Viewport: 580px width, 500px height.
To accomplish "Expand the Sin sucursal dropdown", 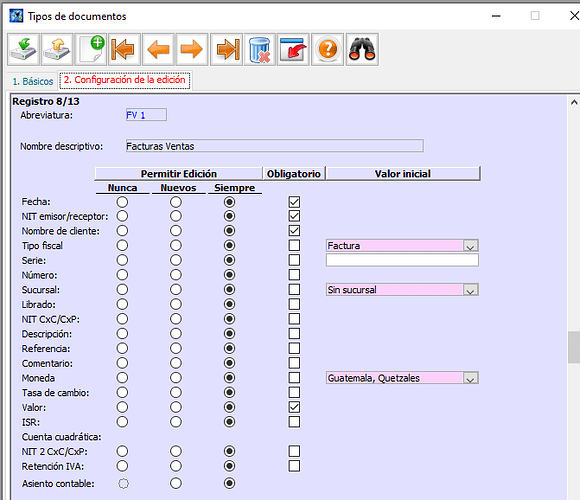I will [x=470, y=290].
